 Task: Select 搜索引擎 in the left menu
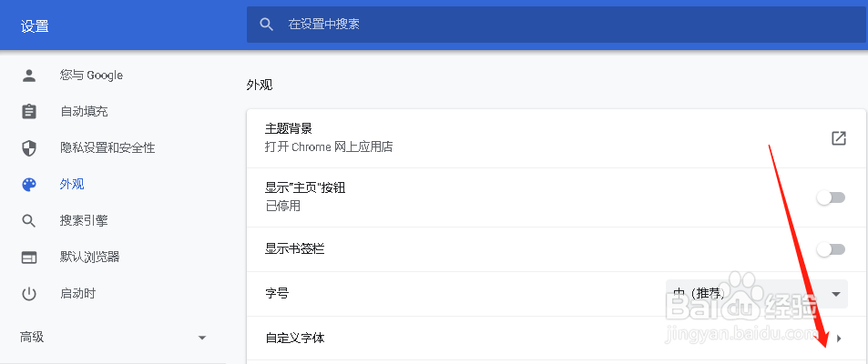click(84, 221)
